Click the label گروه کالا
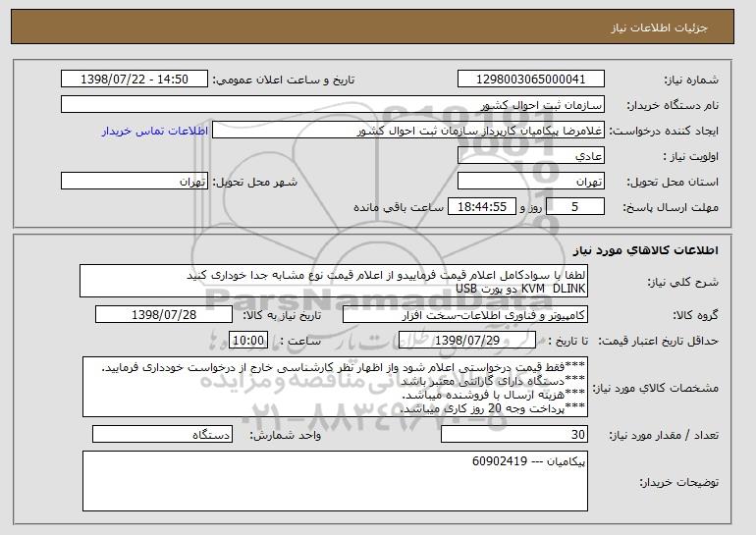This screenshot has width=756, height=535. point(695,316)
